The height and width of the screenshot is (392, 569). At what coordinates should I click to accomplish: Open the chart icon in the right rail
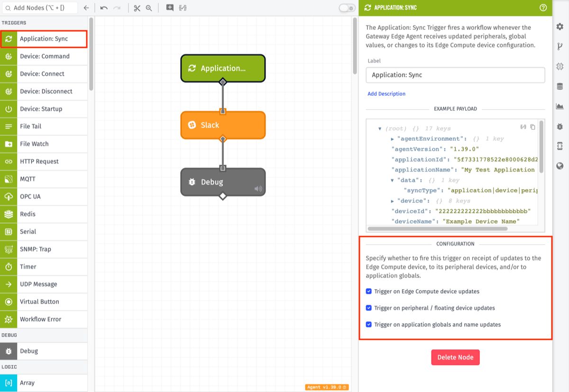[x=560, y=106]
